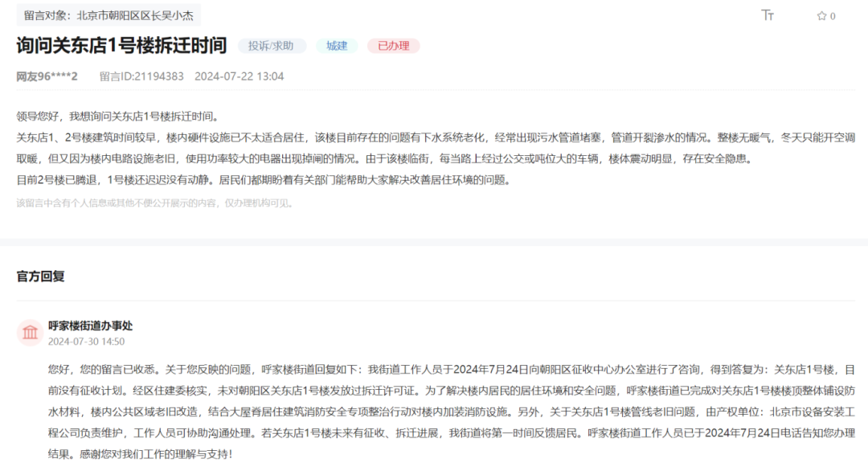
Task: Select the 城建 topic tag
Action: [337, 46]
